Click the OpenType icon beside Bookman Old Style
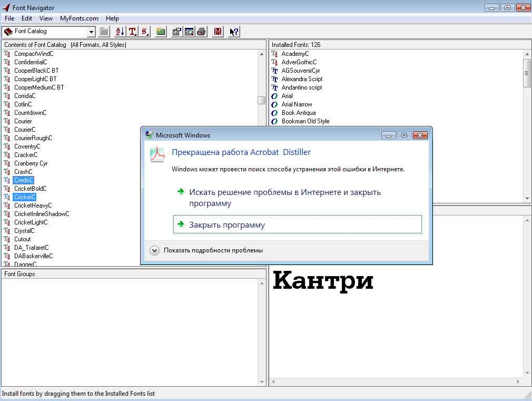The width and height of the screenshot is (532, 401). click(274, 121)
